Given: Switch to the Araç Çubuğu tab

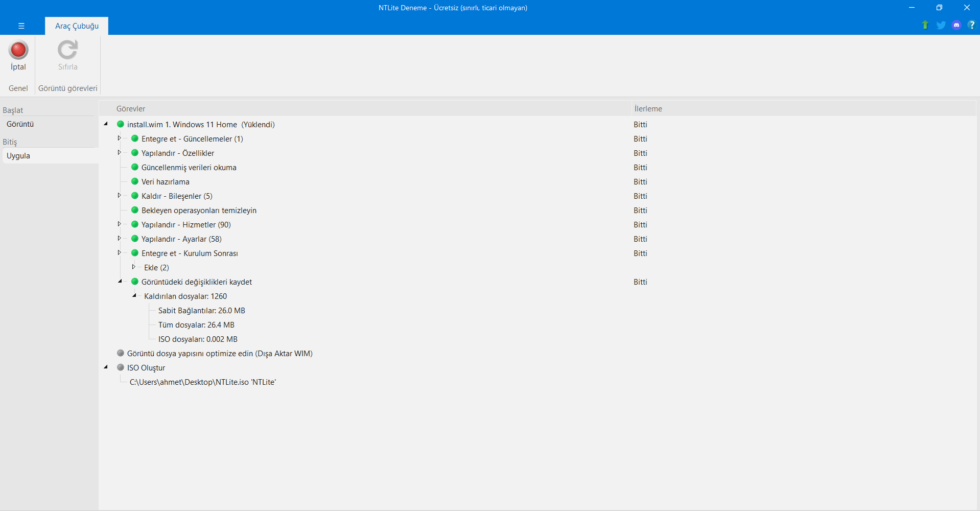Looking at the screenshot, I should (x=77, y=26).
